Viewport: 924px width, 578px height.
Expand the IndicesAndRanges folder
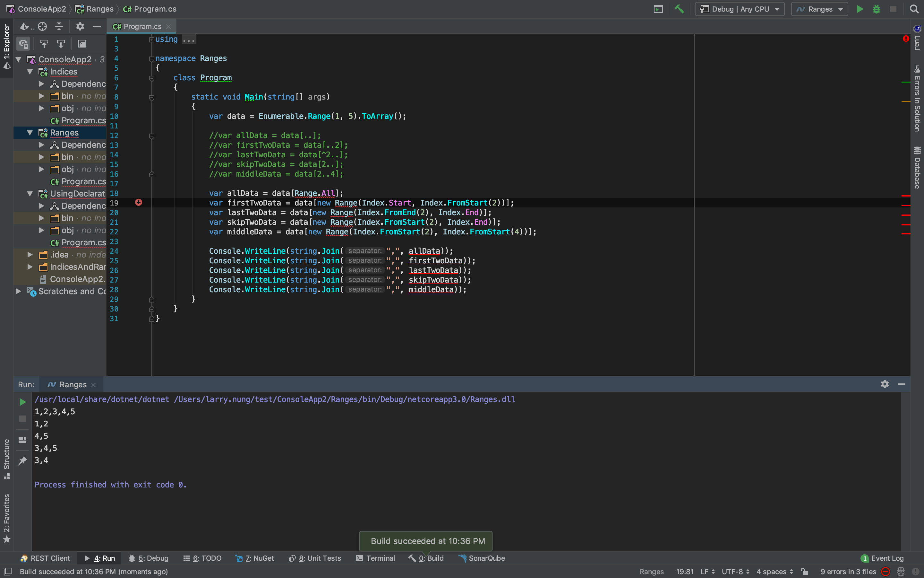(30, 267)
